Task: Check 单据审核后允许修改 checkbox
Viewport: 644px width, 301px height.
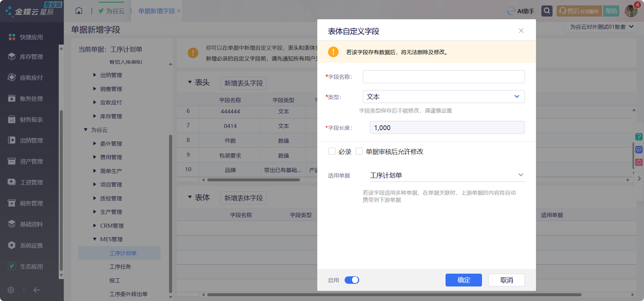Action: (359, 151)
